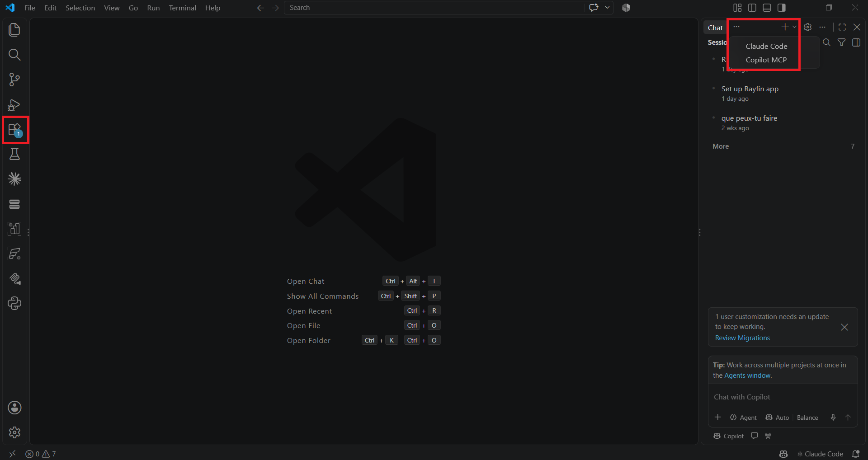The height and width of the screenshot is (460, 868).
Task: Toggle the primary side bar layout button
Action: pyautogui.click(x=752, y=8)
